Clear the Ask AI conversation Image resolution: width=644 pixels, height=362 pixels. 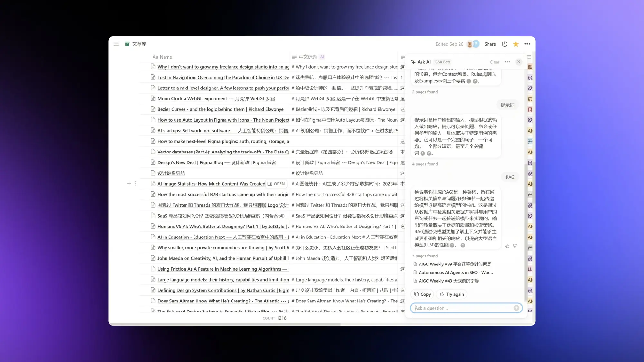(x=494, y=62)
